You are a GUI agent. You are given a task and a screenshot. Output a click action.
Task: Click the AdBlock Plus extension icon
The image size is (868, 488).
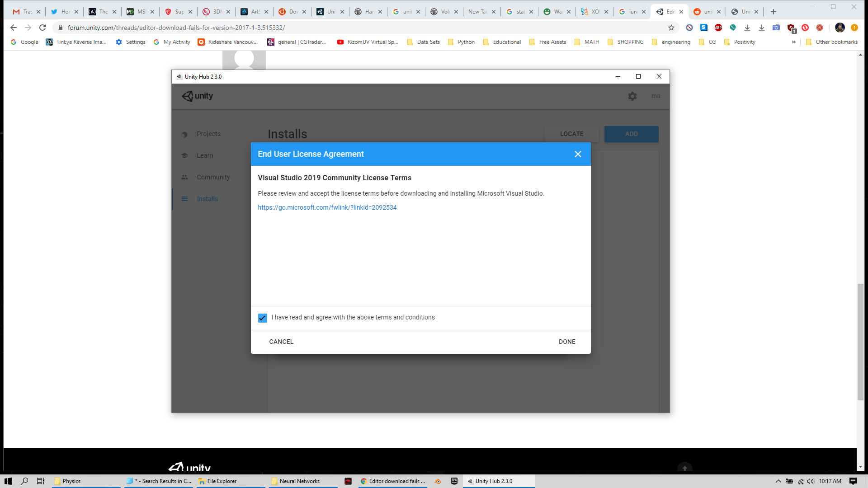point(718,28)
